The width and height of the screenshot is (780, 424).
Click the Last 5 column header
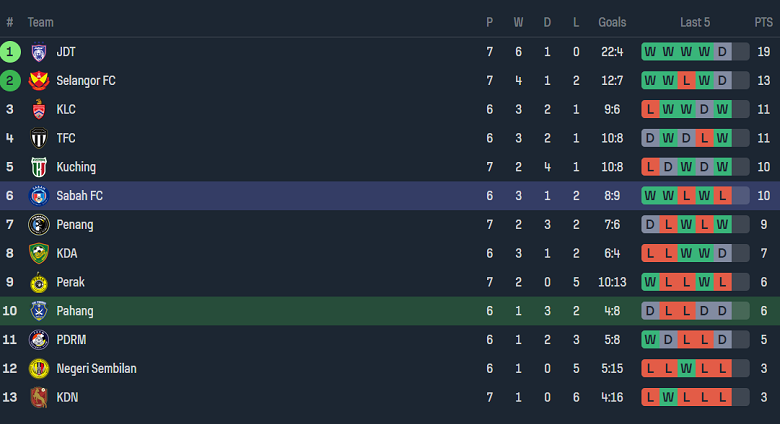click(x=695, y=22)
